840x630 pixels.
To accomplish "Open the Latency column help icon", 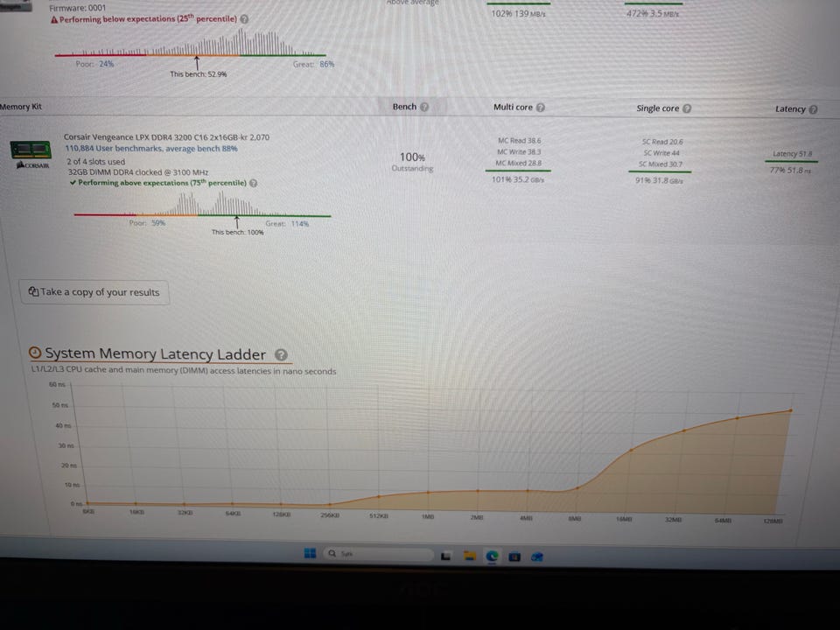I will (x=813, y=109).
